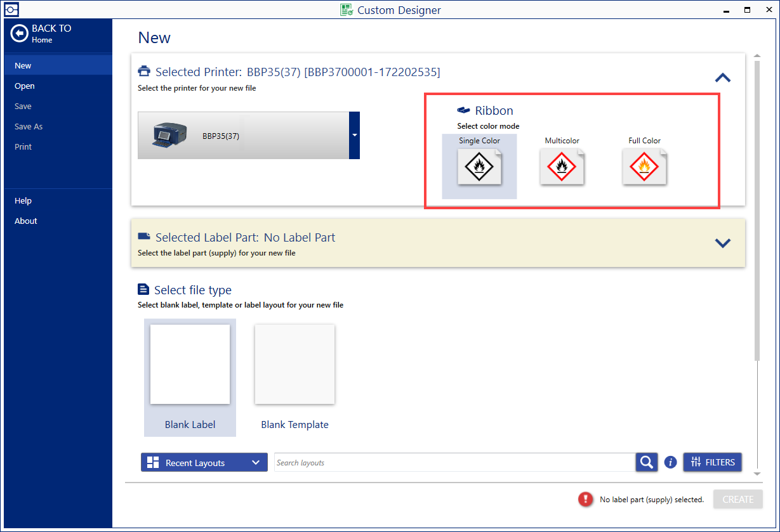Screen dimensions: 780x532
Task: Select the Multicolor ribbon mode icon
Action: (562, 167)
